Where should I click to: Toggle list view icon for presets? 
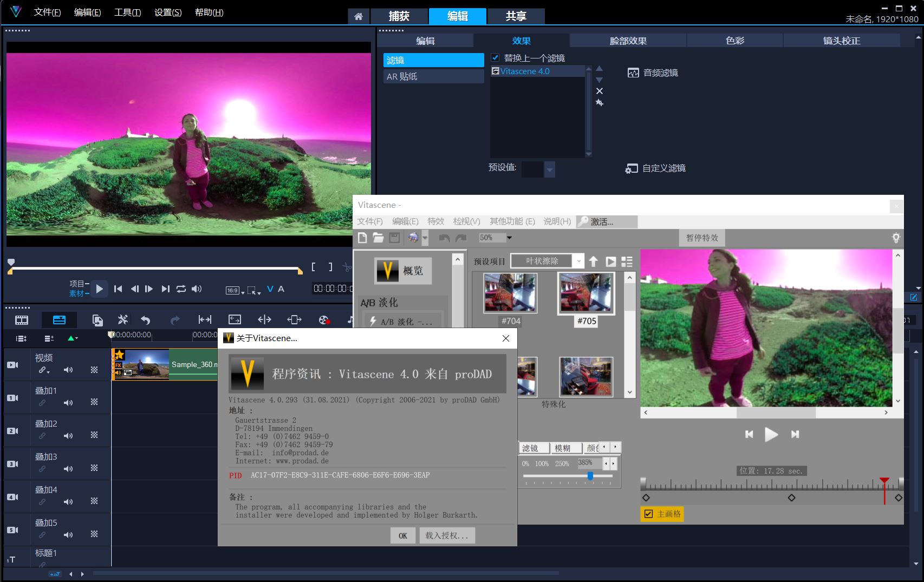click(627, 261)
